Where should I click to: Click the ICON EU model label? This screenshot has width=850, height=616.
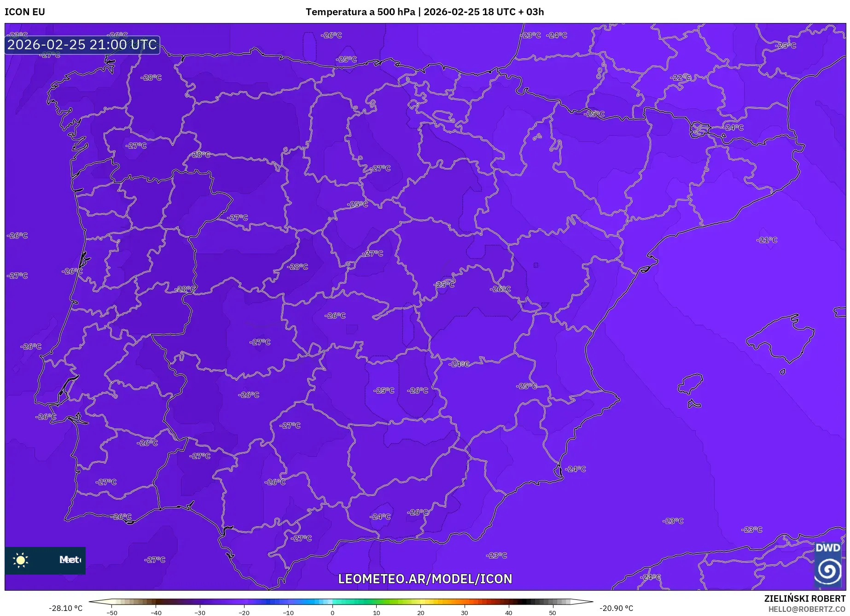pos(24,12)
